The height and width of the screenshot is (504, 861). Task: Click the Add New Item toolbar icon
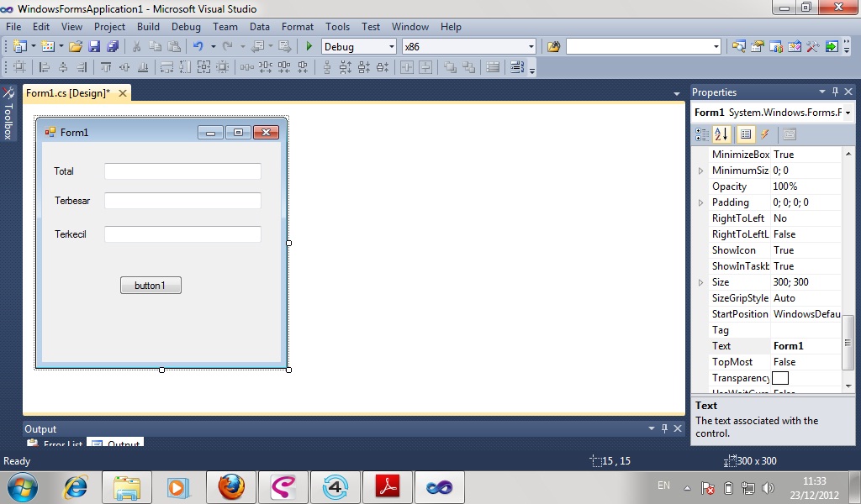coord(48,46)
